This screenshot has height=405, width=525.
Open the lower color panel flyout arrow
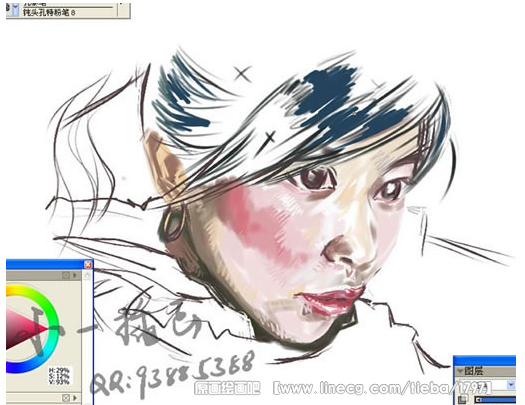pyautogui.click(x=75, y=398)
